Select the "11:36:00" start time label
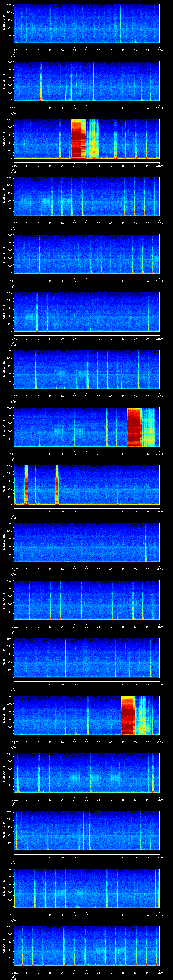This screenshot has height=980, width=173. 13,857
